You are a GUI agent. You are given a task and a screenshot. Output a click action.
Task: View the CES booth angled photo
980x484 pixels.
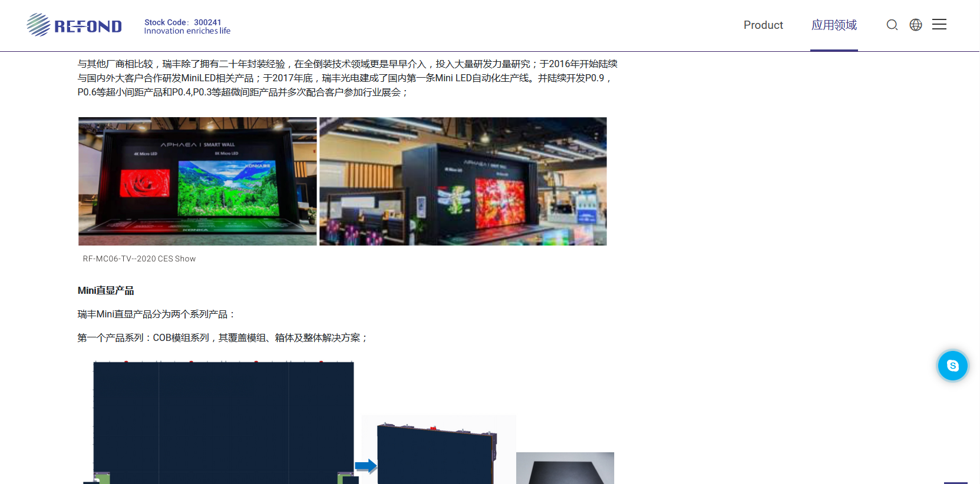coord(463,181)
